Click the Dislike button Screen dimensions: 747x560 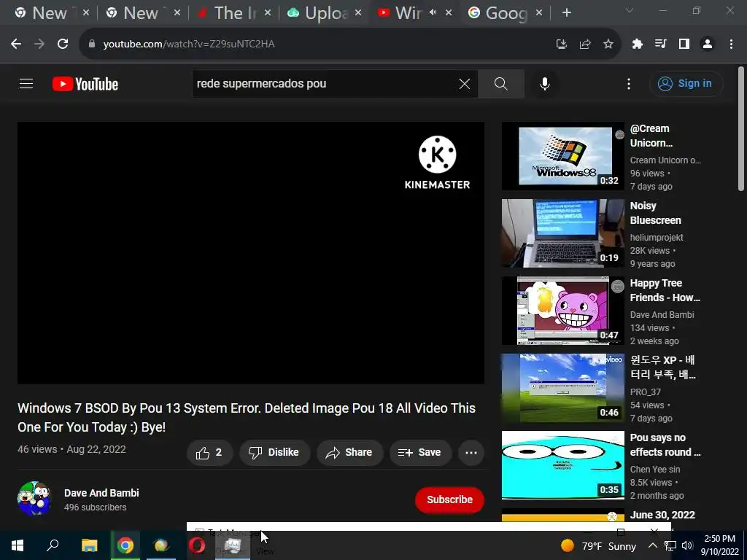(x=274, y=452)
